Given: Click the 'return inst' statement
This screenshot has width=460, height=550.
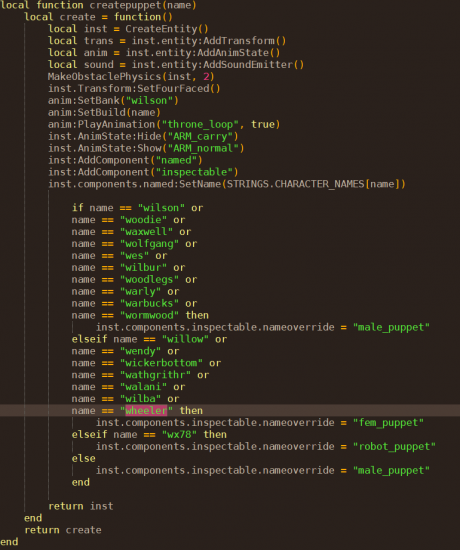Looking at the screenshot, I should click(81, 506).
